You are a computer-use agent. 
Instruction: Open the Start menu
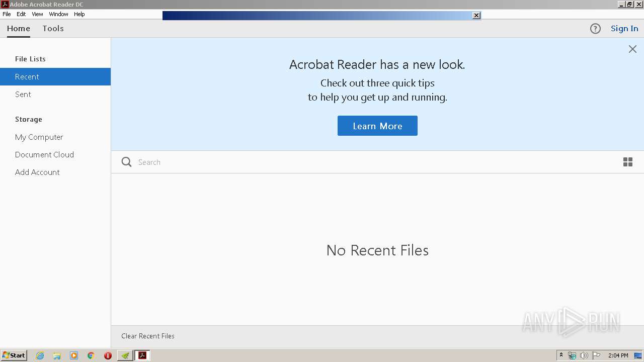point(14,355)
